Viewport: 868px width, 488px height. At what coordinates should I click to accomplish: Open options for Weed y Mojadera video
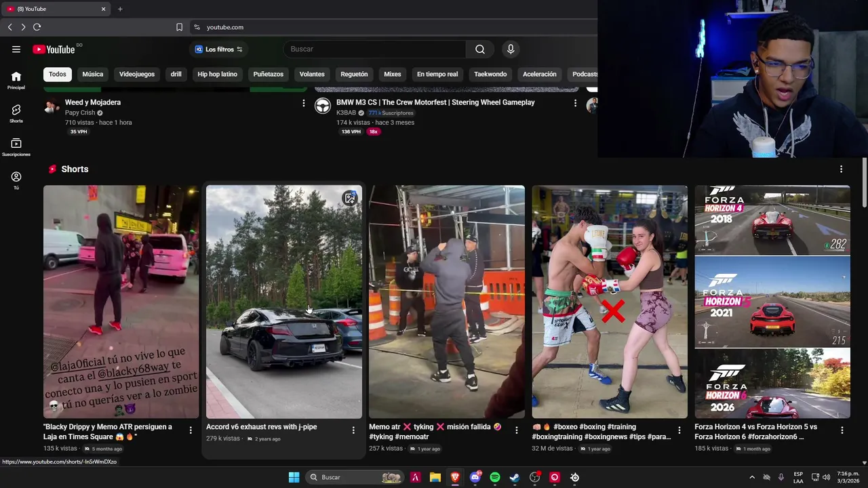click(x=303, y=103)
